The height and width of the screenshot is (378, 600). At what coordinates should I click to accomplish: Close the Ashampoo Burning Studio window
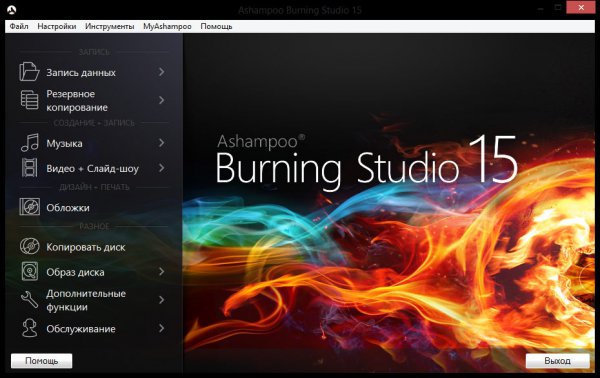[581, 7]
